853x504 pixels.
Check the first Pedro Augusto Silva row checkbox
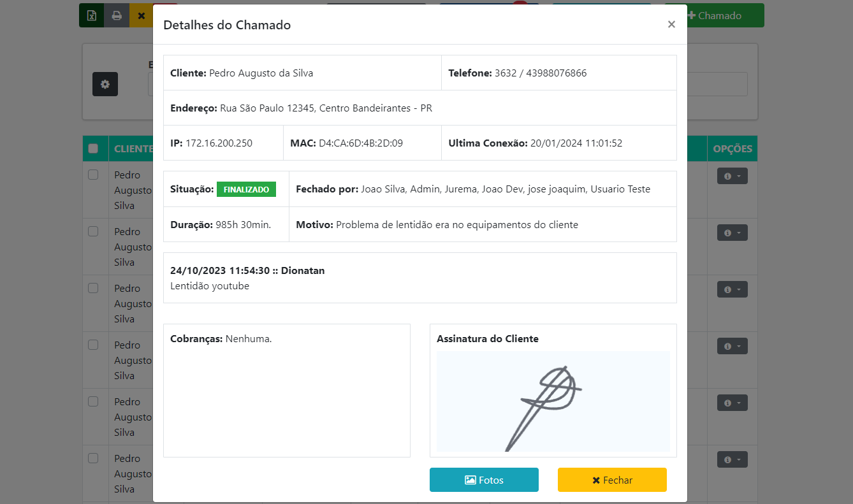[x=92, y=175]
